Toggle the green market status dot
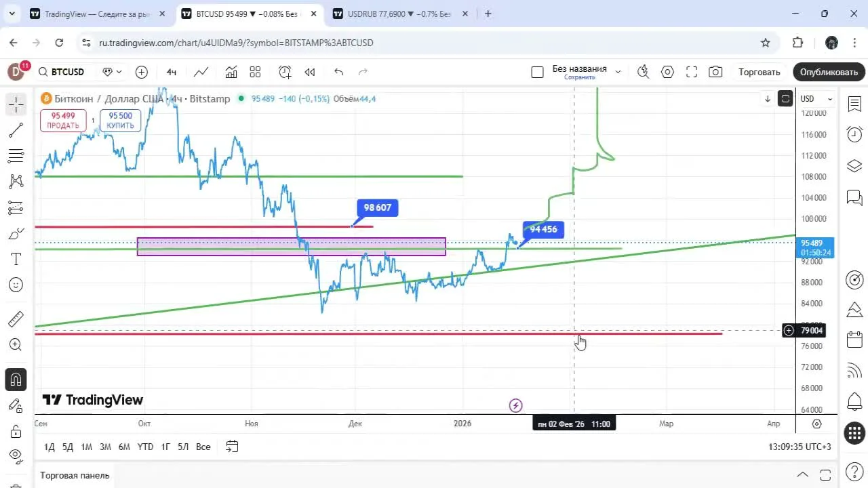Viewport: 868px width, 488px height. pyautogui.click(x=239, y=99)
